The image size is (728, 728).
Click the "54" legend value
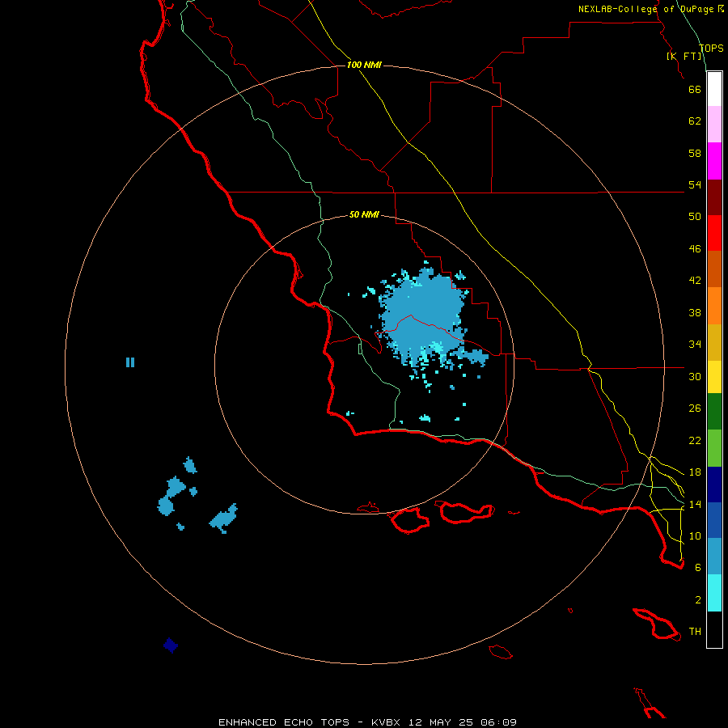[695, 184]
